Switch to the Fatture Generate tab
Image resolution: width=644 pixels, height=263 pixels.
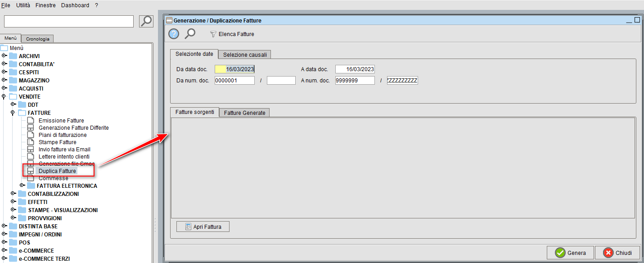(x=244, y=113)
